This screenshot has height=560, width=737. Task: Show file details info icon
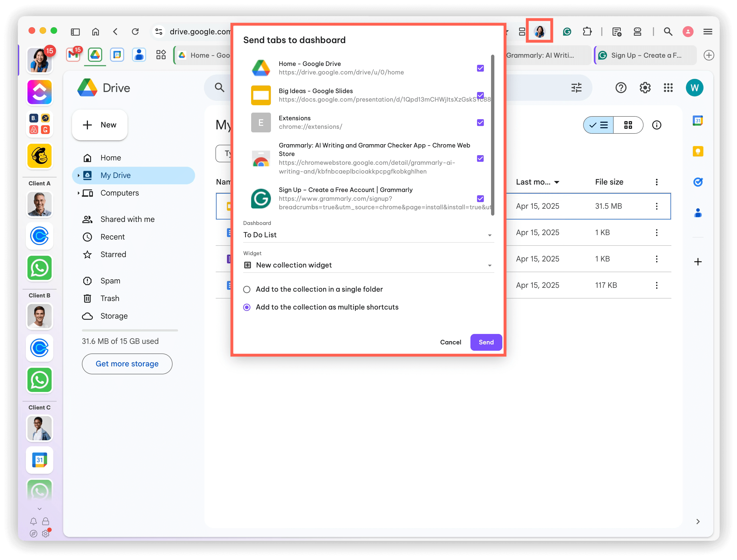656,125
